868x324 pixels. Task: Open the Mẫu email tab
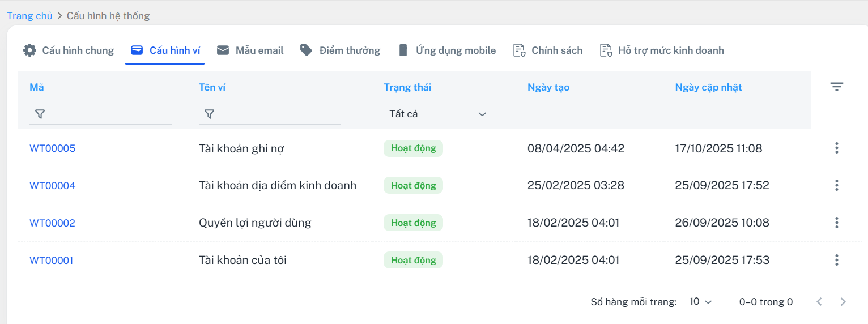[250, 50]
